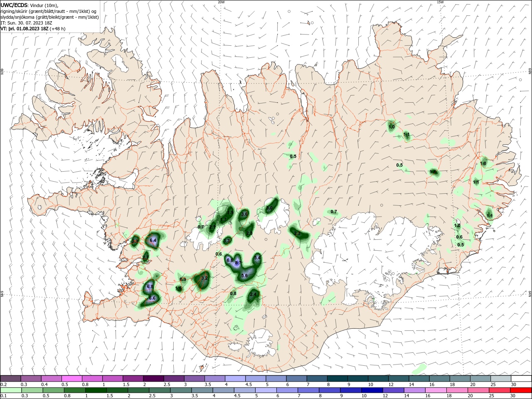Click the 1.4 precipitation label
This screenshot has width=532, height=399.
433,172
